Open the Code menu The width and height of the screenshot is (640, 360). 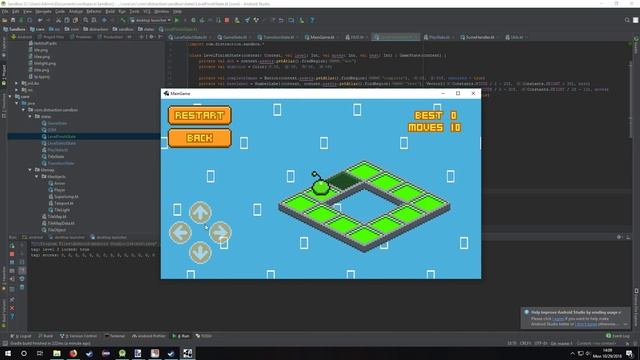click(x=60, y=11)
